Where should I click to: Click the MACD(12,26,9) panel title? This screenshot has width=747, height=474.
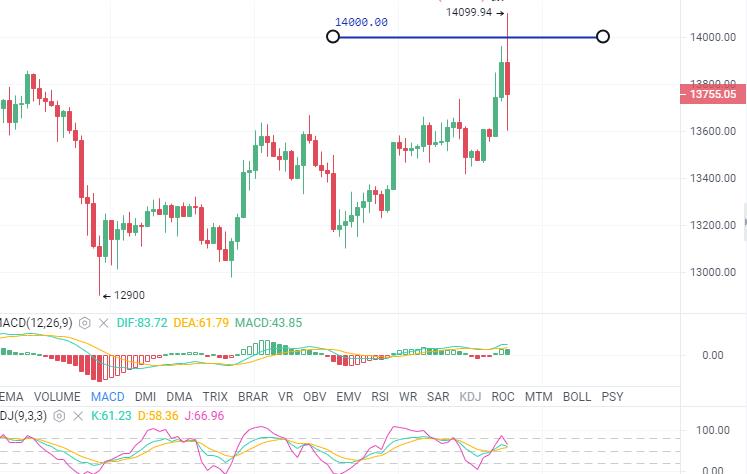36,323
